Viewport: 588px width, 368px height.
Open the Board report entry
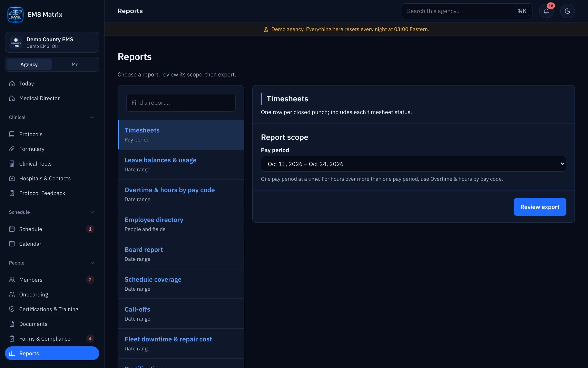pos(181,254)
